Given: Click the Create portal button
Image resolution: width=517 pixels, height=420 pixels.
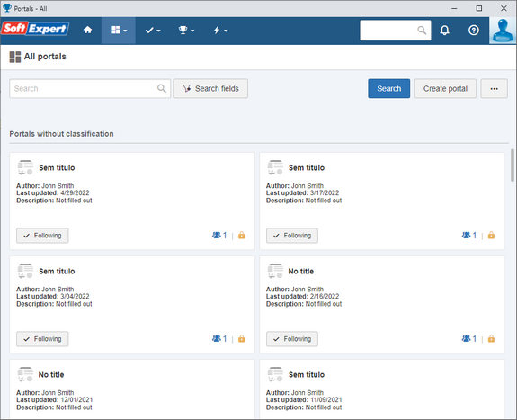Looking at the screenshot, I should [x=445, y=88].
